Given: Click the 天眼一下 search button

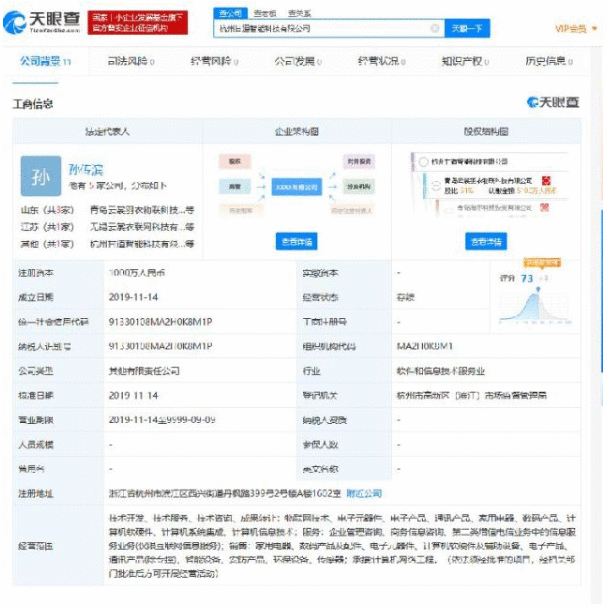Looking at the screenshot, I should click(x=467, y=28).
